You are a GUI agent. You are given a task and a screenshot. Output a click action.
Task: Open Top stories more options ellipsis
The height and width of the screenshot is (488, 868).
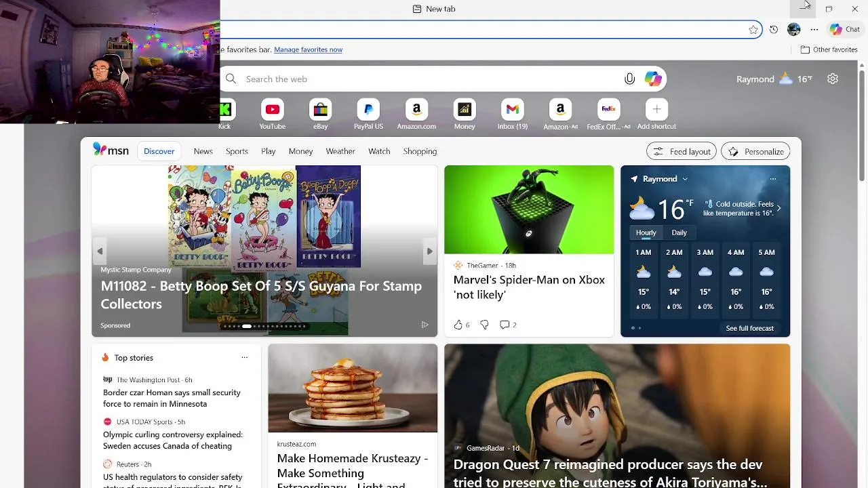click(244, 357)
